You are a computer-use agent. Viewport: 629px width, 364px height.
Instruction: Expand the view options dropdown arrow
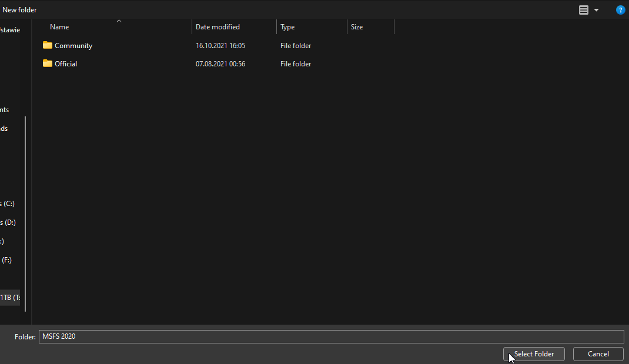(597, 10)
